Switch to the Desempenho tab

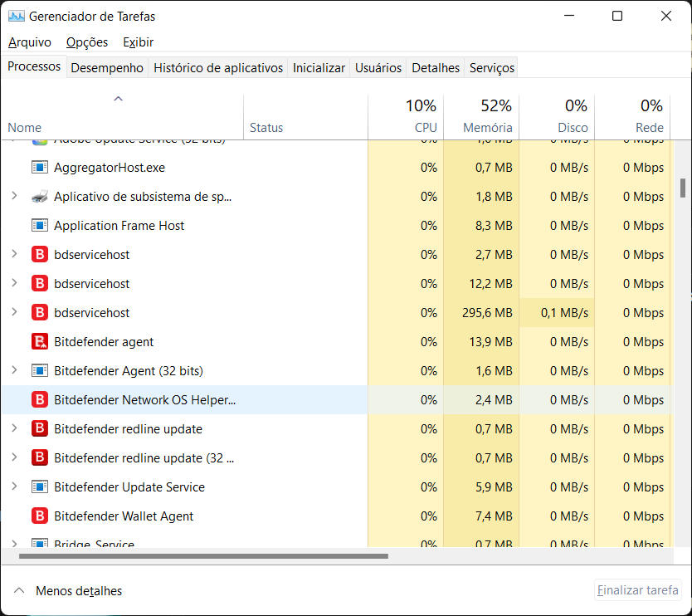107,68
